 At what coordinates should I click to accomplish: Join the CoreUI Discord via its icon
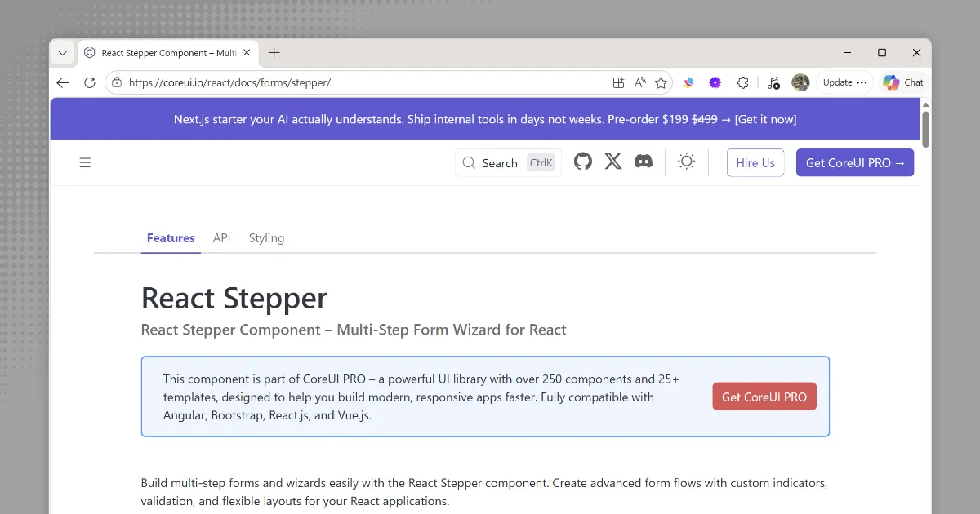click(644, 161)
